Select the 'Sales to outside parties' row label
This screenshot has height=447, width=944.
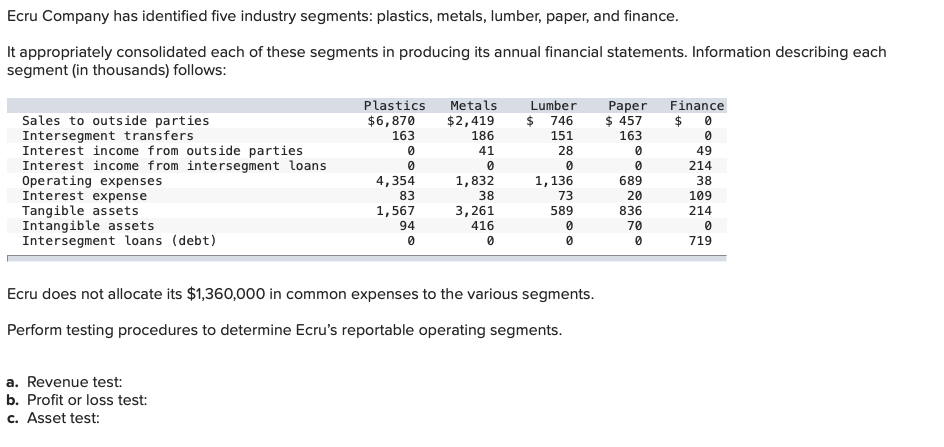pos(116,121)
